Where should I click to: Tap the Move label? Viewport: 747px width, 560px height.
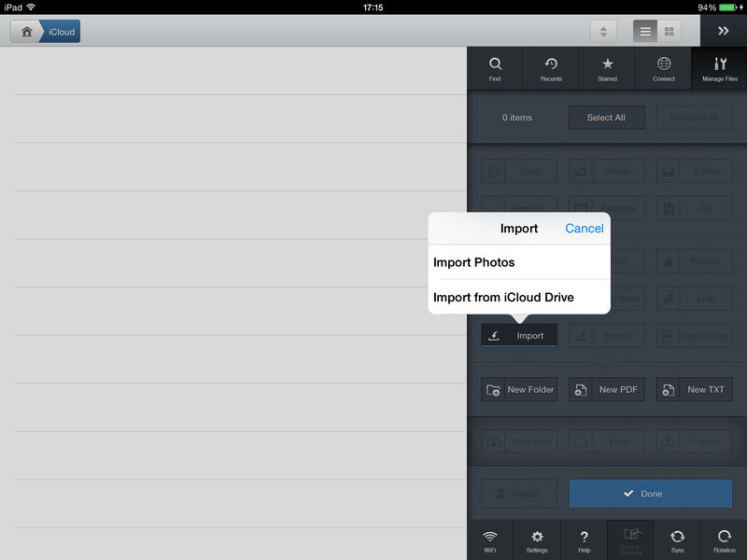coord(618,171)
